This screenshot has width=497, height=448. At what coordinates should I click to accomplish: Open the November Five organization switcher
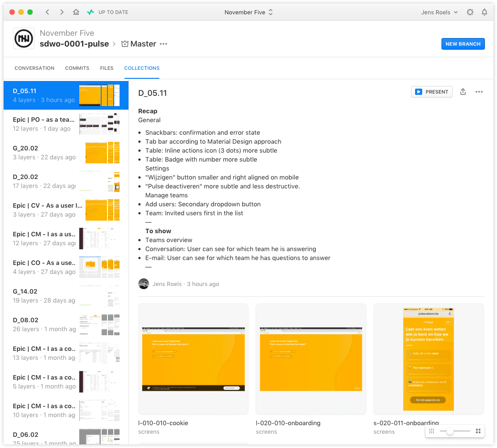[248, 12]
